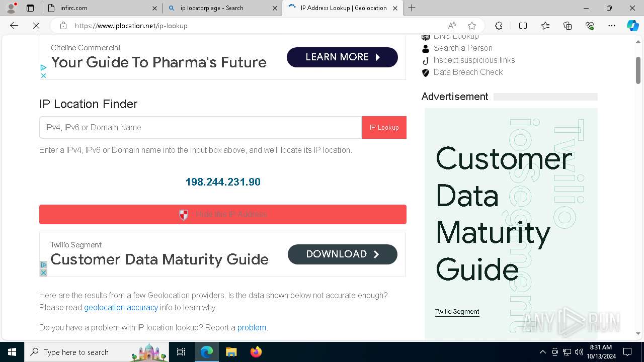Click the page vertical scrollbar thumb
The height and width of the screenshot is (362, 644).
638,70
